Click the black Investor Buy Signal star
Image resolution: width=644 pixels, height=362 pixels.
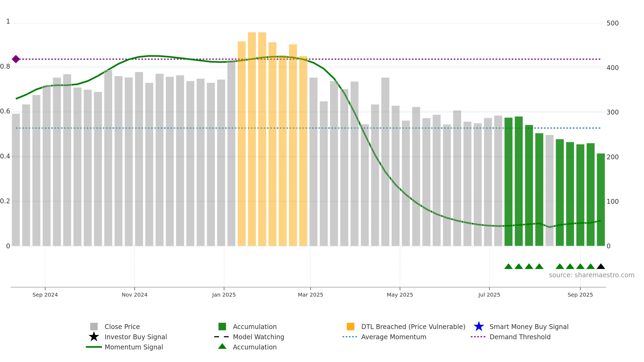94,337
